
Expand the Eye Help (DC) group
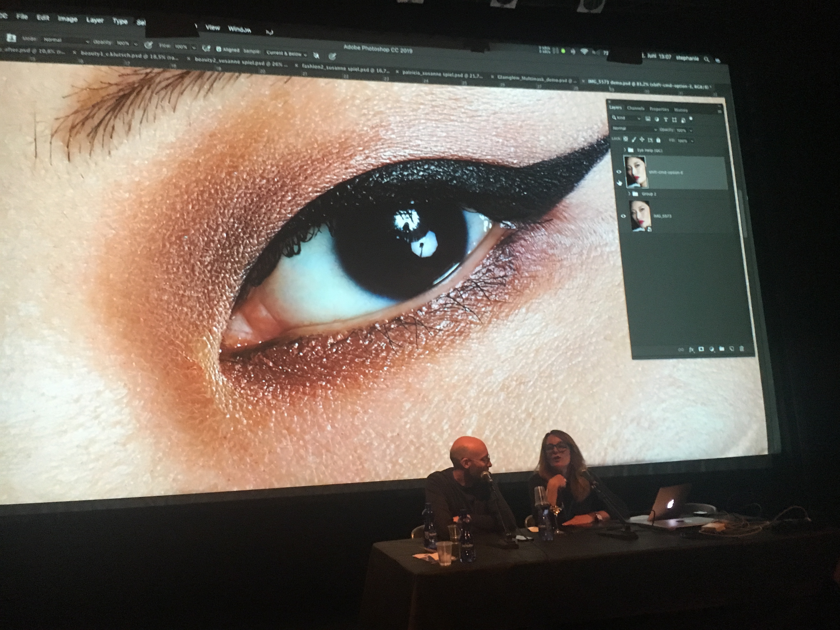[625, 150]
